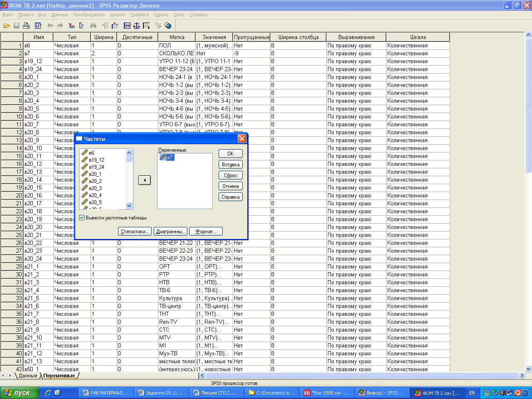This screenshot has height=399, width=532.
Task: Click the Undo arrow in toolbar
Action: coord(50,26)
